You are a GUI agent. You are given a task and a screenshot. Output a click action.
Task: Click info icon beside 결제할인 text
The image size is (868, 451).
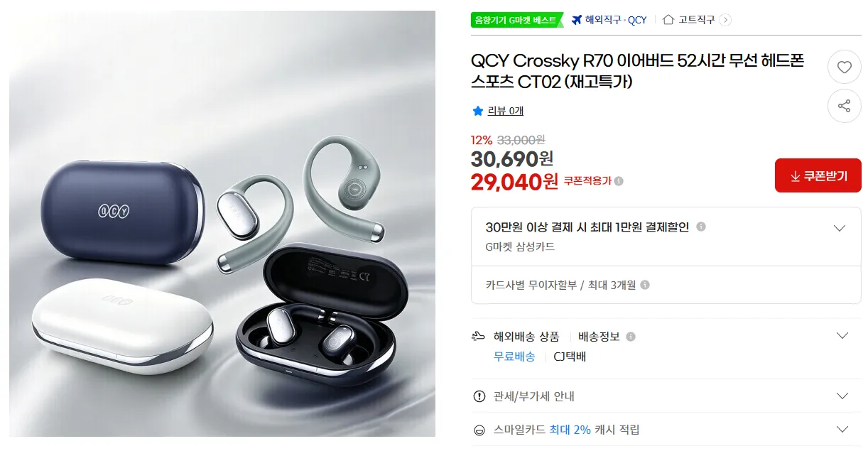(701, 227)
